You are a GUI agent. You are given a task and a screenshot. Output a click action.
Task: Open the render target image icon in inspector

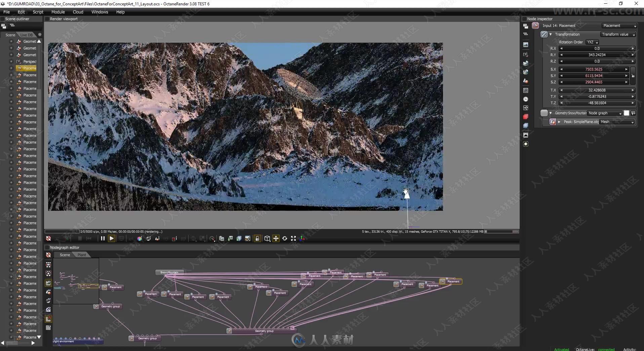point(526,44)
